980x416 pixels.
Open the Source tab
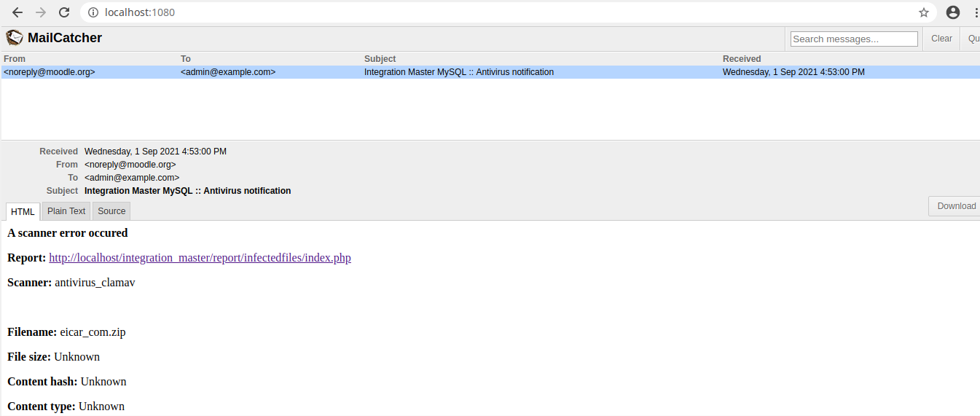[x=111, y=211]
